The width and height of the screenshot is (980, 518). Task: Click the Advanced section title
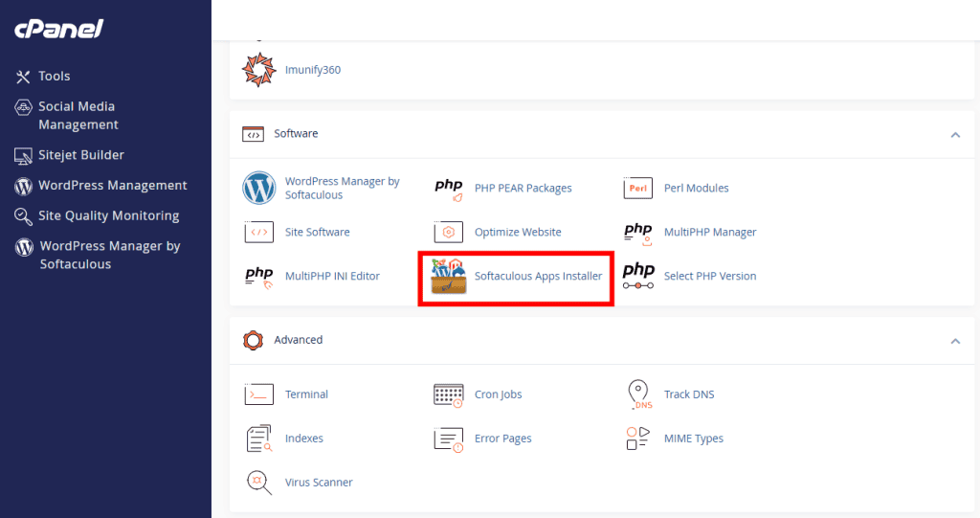click(x=299, y=340)
